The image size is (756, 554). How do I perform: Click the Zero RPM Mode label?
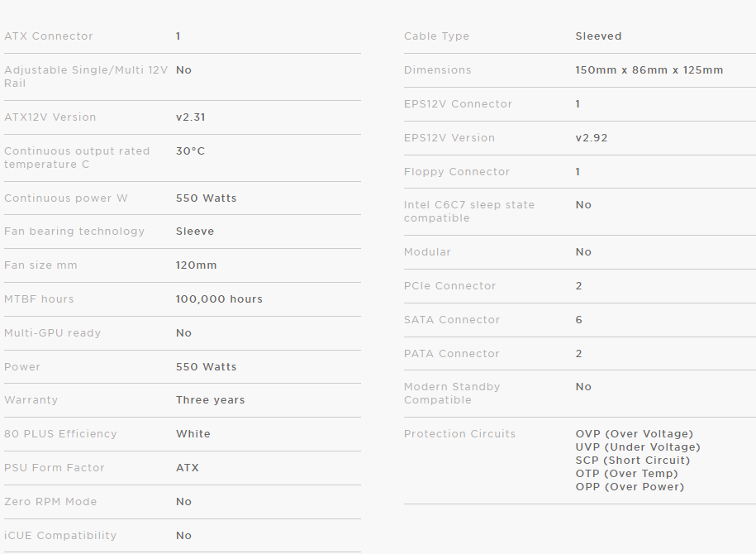[x=50, y=502]
